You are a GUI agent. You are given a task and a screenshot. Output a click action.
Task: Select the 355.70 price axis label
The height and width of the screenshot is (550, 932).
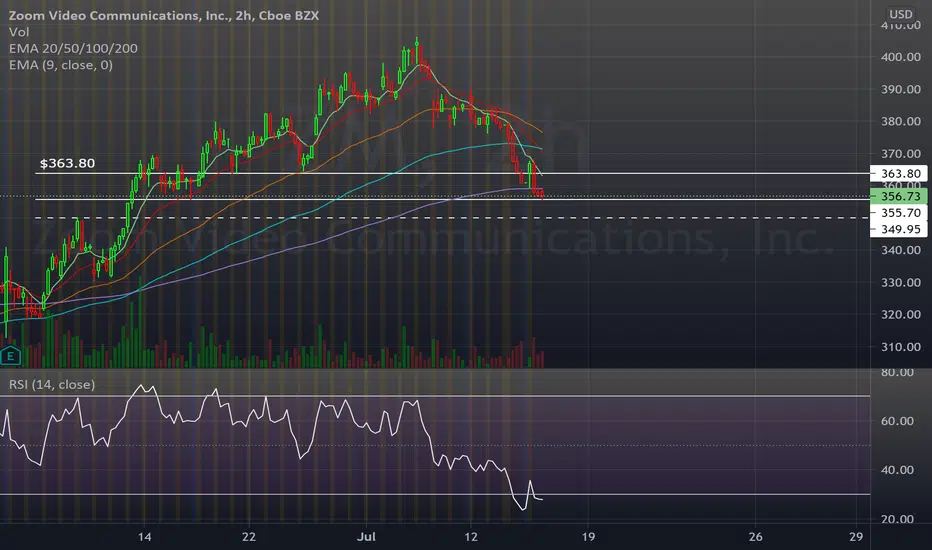899,213
